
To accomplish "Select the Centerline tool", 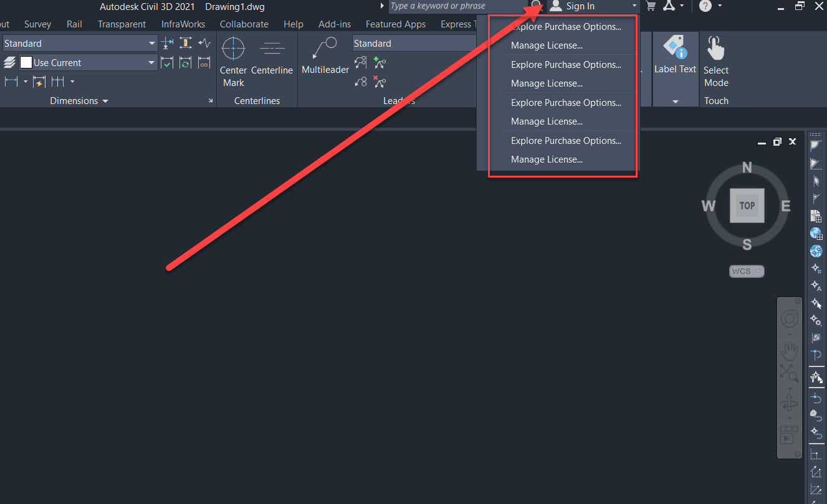I will coord(272,56).
